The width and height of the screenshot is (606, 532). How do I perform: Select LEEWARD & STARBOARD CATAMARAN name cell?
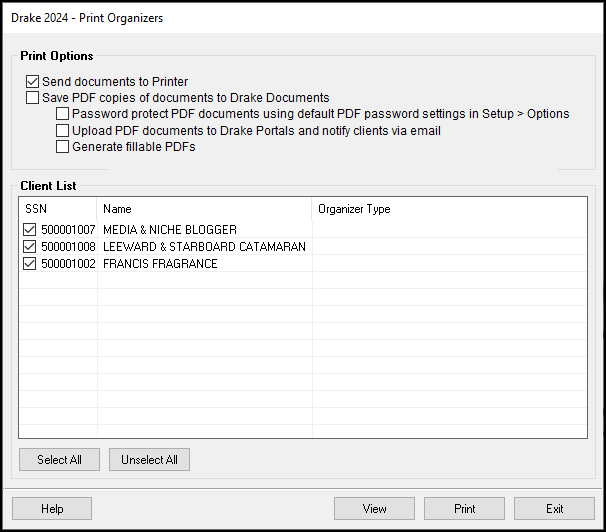tap(204, 246)
